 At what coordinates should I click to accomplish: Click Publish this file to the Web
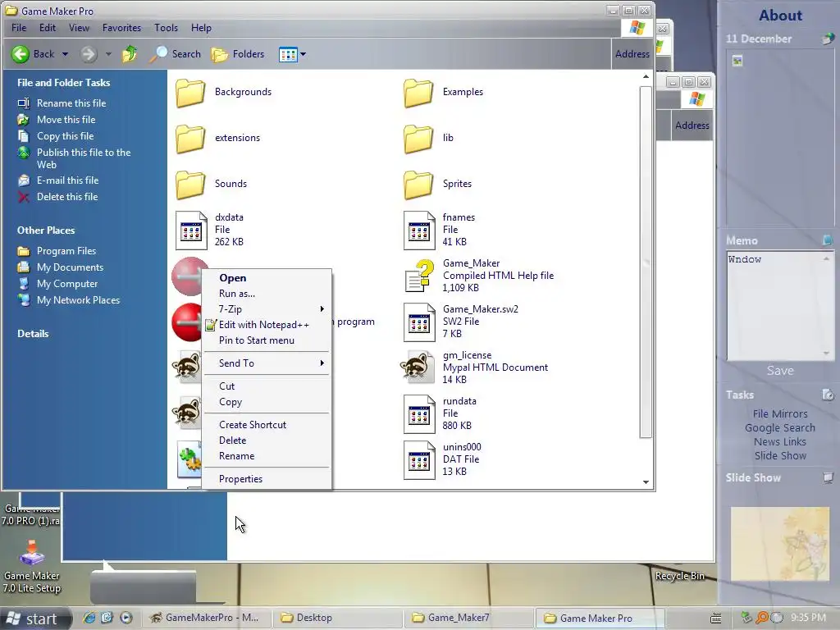pyautogui.click(x=84, y=158)
